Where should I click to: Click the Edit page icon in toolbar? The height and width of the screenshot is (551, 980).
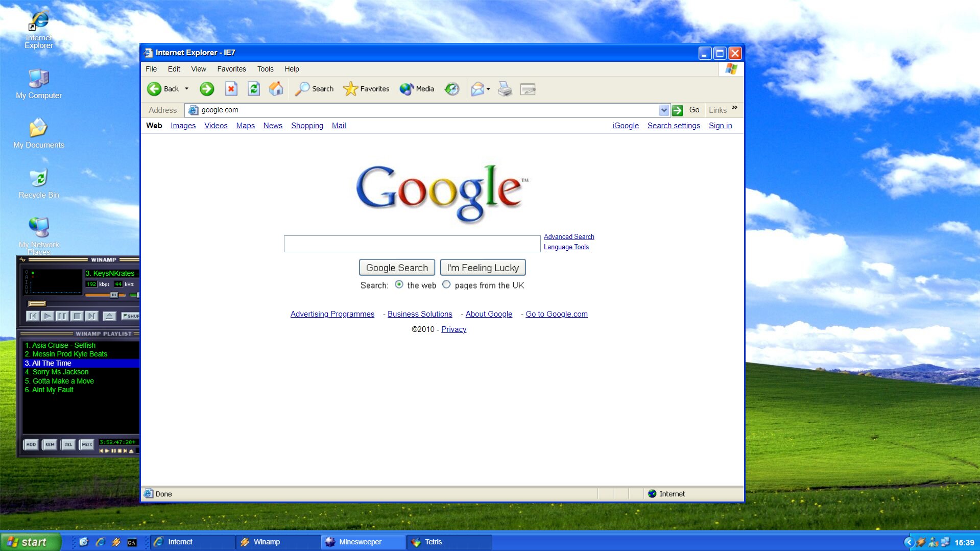click(x=528, y=89)
